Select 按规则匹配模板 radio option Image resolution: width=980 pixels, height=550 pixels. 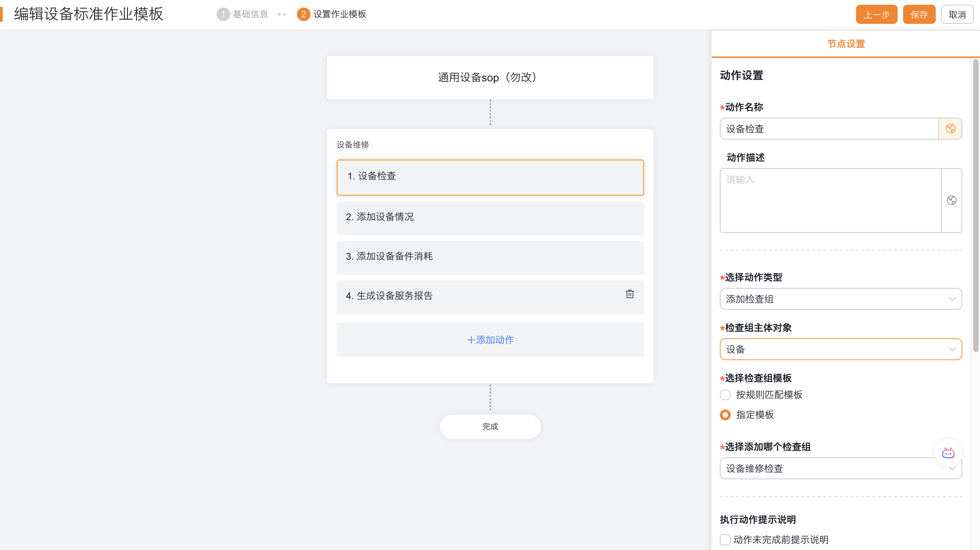[x=725, y=395]
